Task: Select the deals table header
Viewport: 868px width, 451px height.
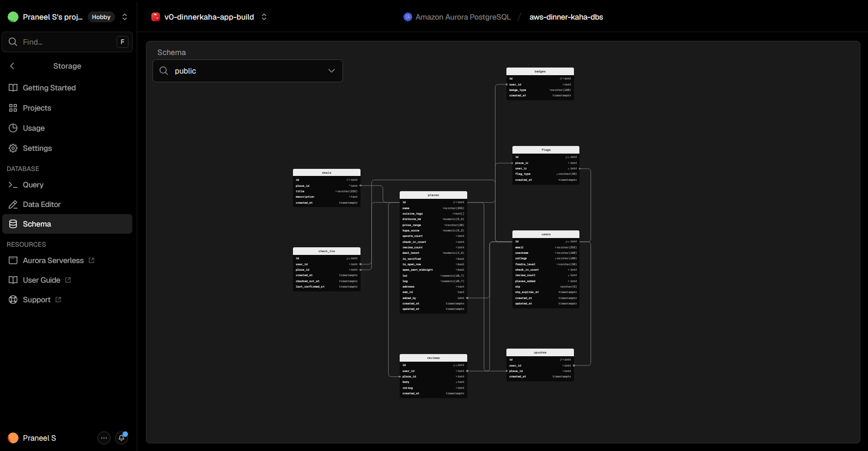Action: (327, 173)
